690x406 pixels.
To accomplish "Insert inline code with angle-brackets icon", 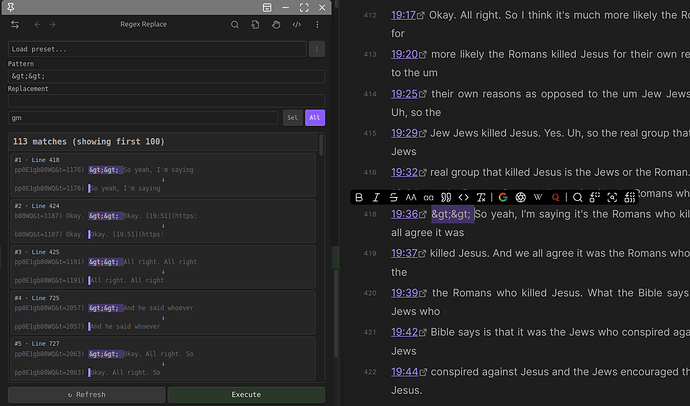I will tap(463, 197).
